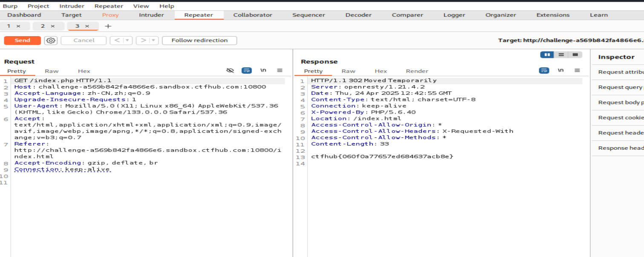Toggle request message hidden-items eye icon
The image size is (644, 257).
[230, 71]
